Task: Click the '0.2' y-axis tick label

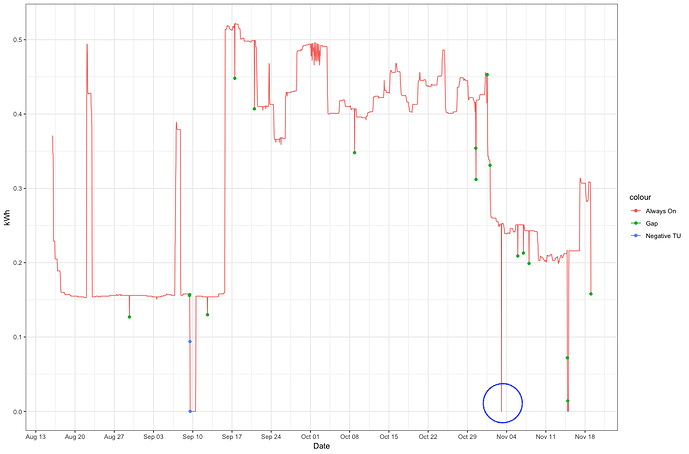Action: (18, 263)
